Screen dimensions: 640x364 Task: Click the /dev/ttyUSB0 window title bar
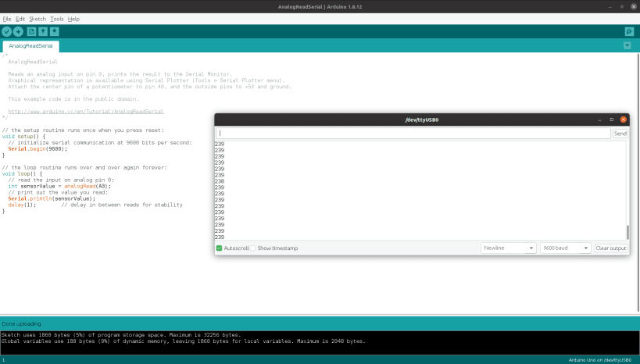(x=422, y=120)
